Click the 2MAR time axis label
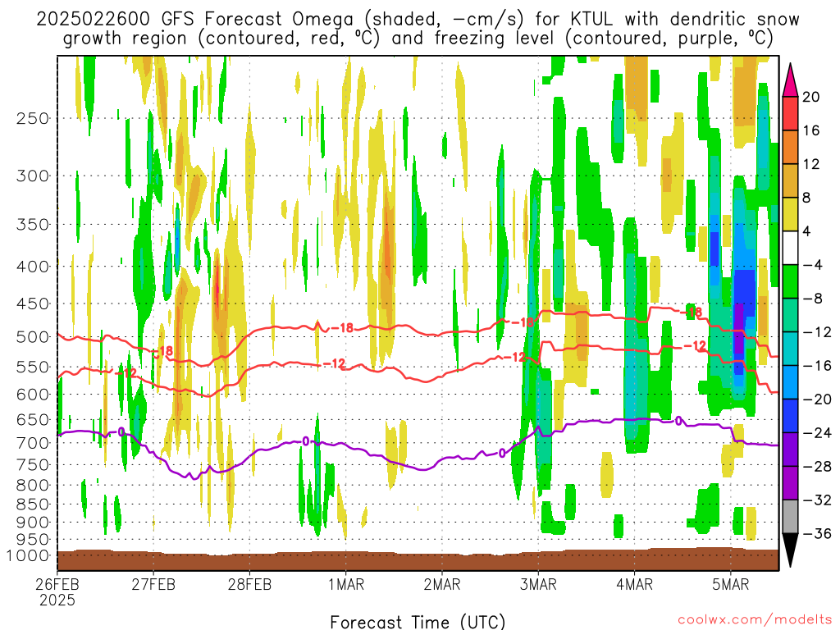840x630 pixels. click(442, 584)
